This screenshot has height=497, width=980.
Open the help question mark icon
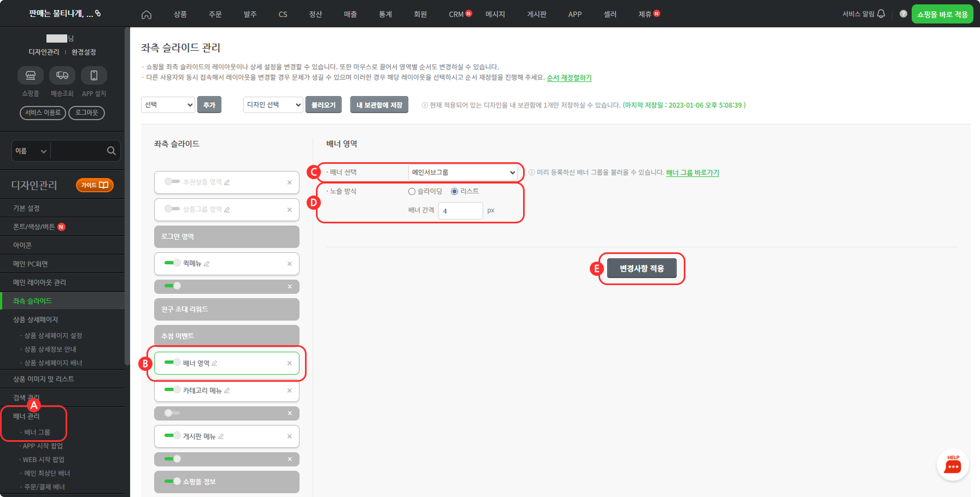click(x=903, y=14)
